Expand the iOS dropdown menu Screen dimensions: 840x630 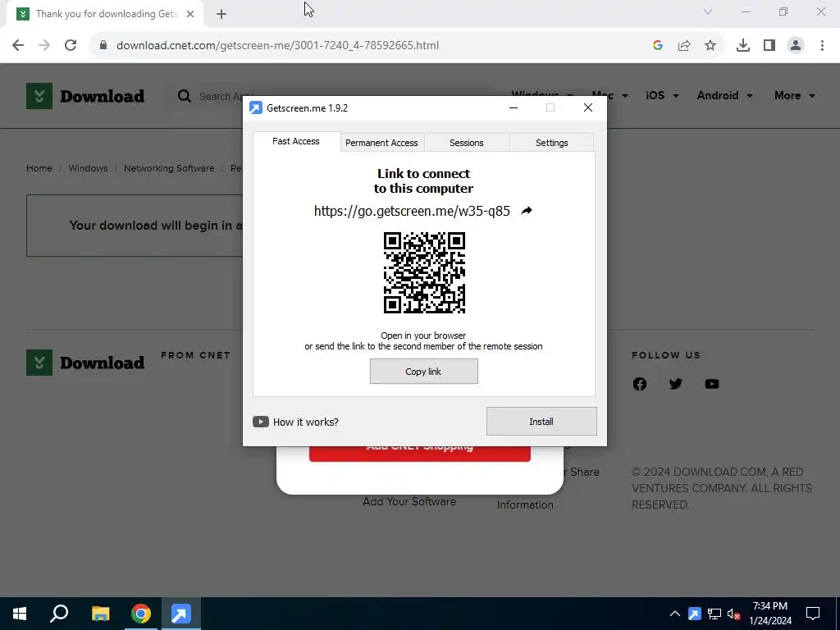coord(662,95)
